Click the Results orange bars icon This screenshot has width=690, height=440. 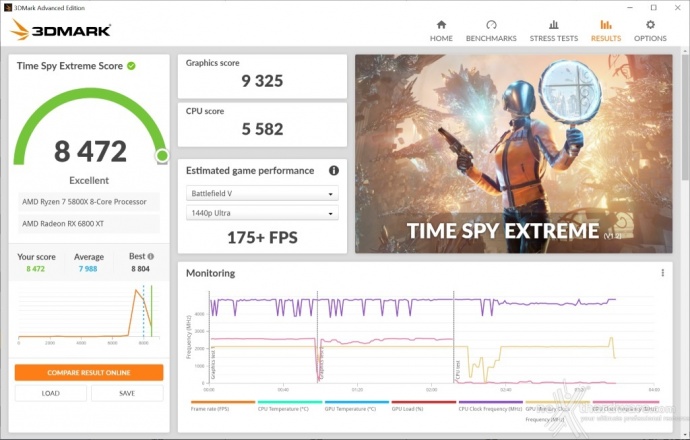pyautogui.click(x=606, y=25)
